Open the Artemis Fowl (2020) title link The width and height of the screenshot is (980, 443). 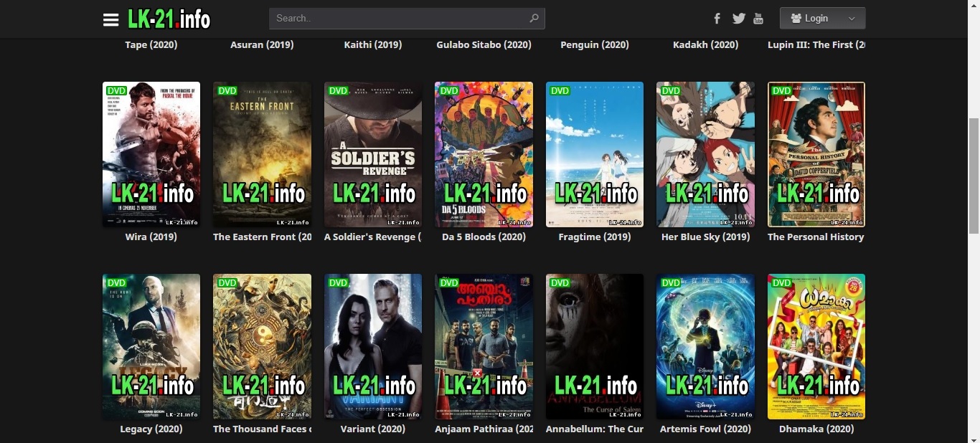705,429
